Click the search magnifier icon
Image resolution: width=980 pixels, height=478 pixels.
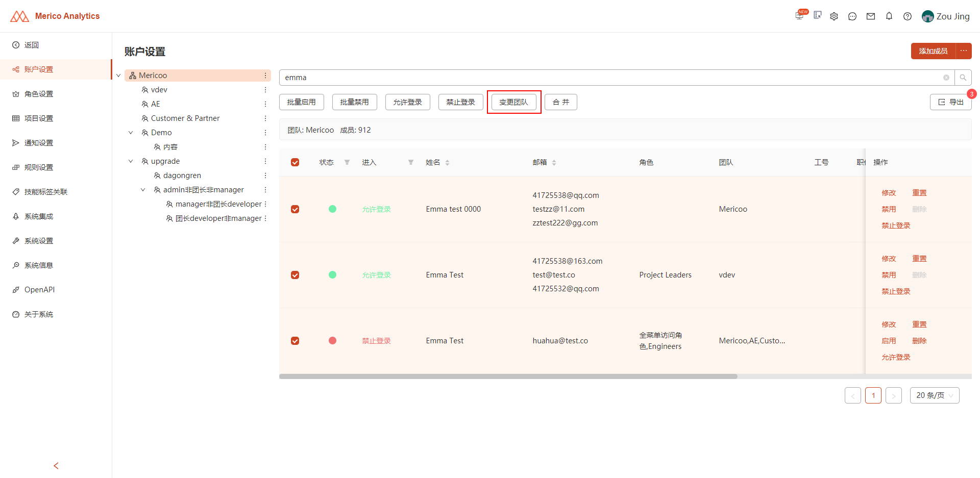tap(963, 78)
